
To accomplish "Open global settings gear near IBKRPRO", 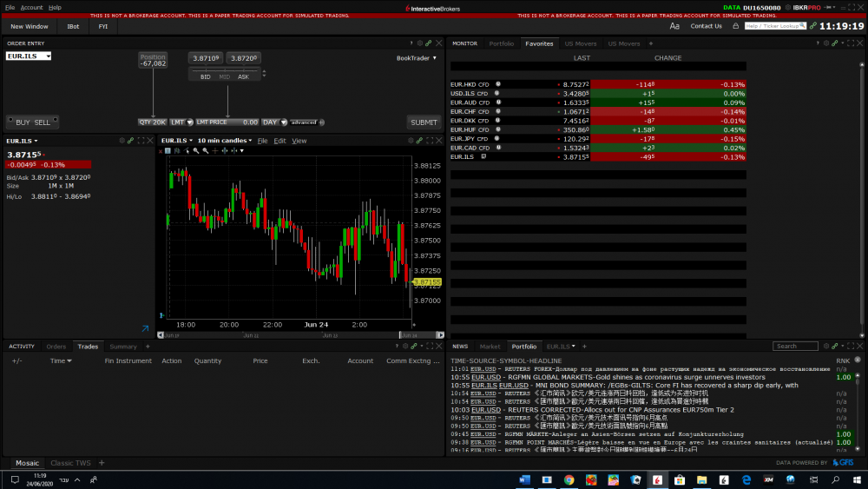I will pos(788,8).
